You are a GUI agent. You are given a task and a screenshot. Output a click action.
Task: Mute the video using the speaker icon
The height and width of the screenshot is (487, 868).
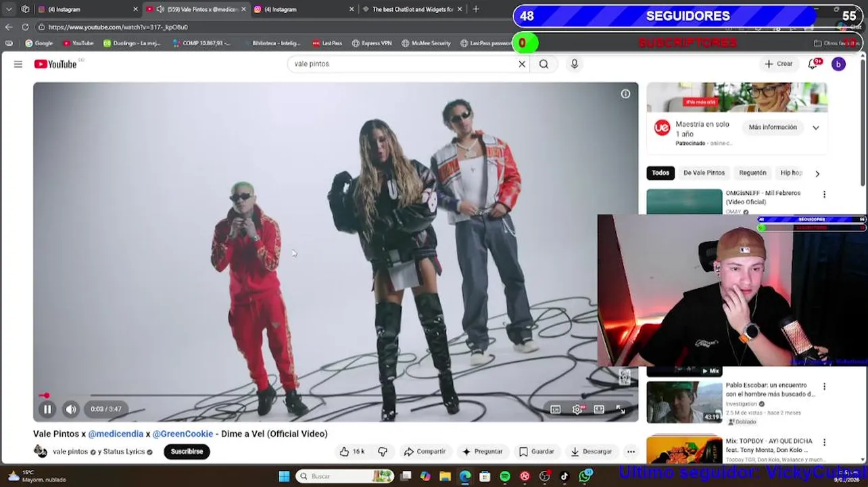(71, 409)
